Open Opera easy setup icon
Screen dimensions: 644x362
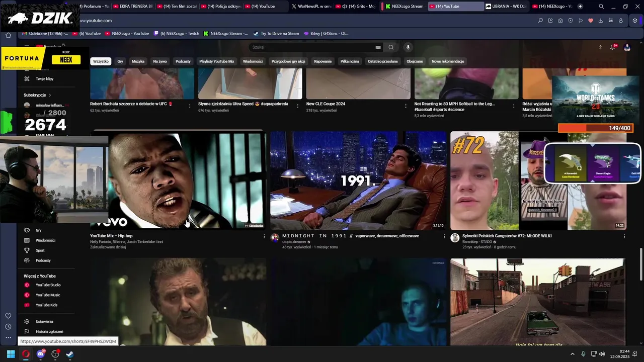pyautogui.click(x=611, y=21)
